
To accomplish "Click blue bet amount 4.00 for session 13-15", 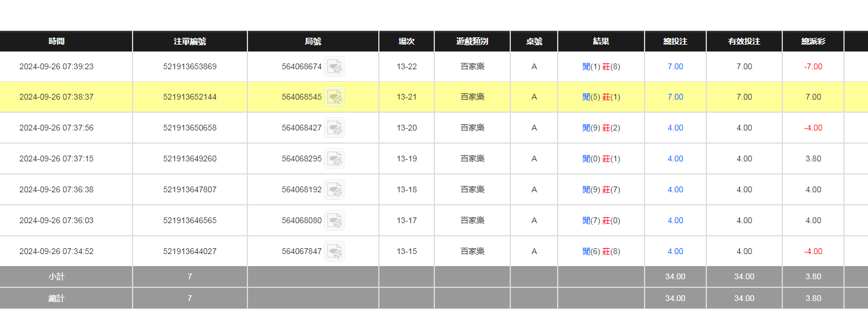I will tap(675, 252).
